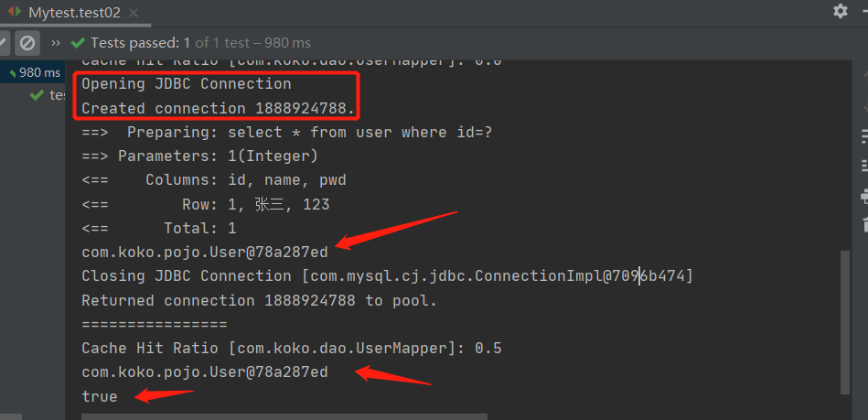Click the vertical console scrollbar thumb
Screen dimensions: 868x420
click(x=845, y=322)
